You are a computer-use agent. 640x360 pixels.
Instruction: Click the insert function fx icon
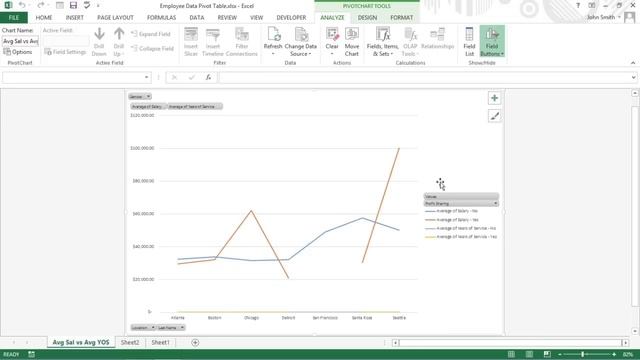click(x=208, y=77)
